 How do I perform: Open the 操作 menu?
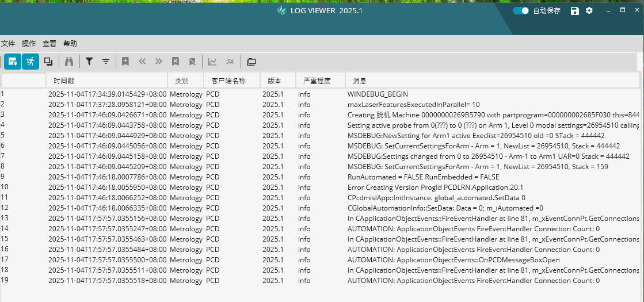[29, 44]
